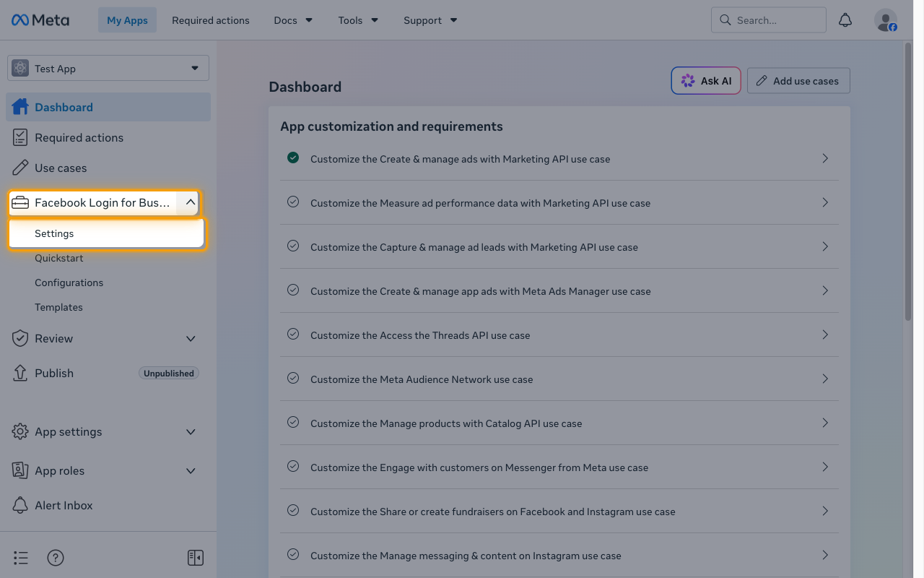The image size is (924, 578).
Task: Open the list view icon in sidebar footer
Action: point(21,558)
